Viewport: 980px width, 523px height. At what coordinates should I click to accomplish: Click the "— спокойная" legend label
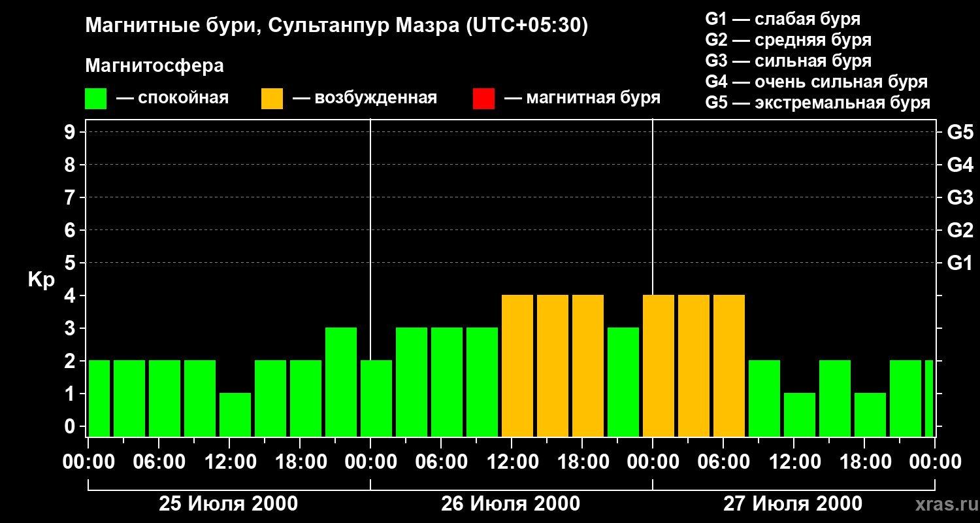point(172,98)
